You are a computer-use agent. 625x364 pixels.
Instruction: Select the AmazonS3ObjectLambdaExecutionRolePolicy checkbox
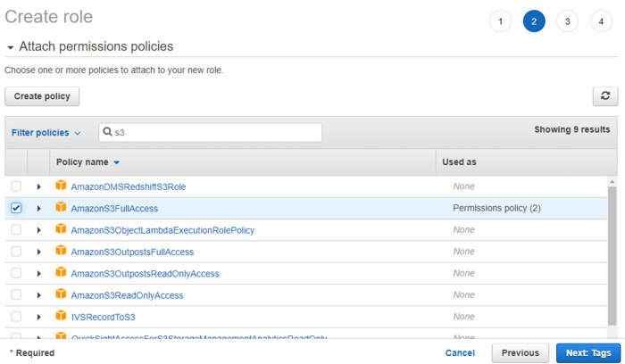(x=16, y=229)
